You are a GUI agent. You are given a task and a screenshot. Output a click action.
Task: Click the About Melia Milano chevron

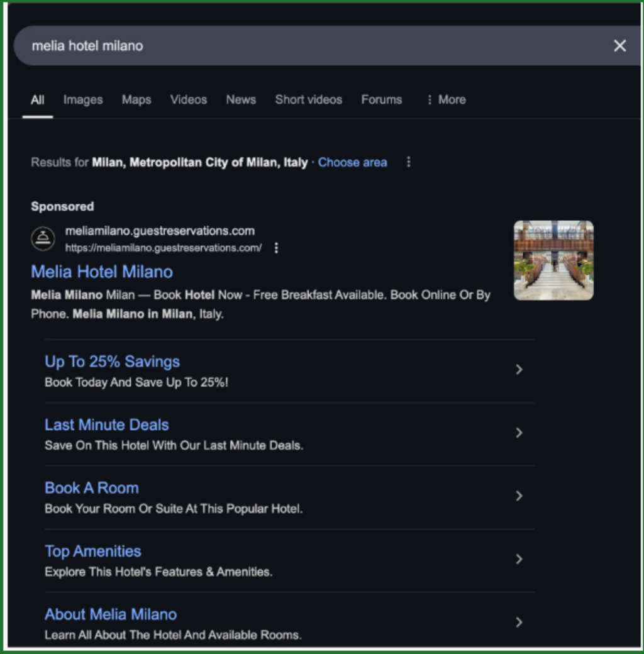point(519,622)
